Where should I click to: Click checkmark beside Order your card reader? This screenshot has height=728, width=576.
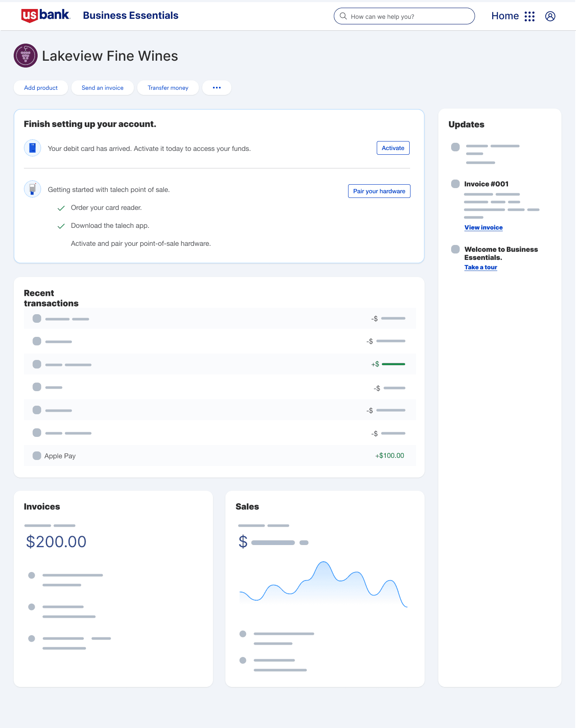[x=61, y=208]
